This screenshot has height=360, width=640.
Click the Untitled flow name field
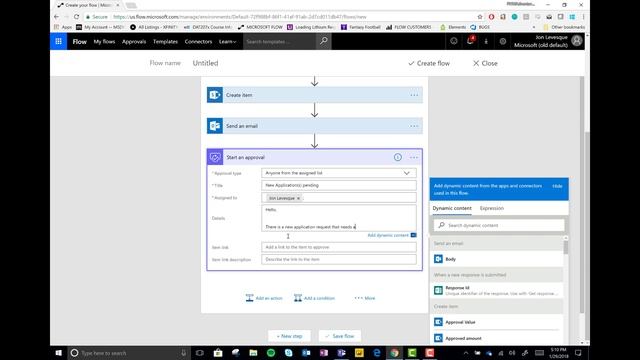[205, 63]
